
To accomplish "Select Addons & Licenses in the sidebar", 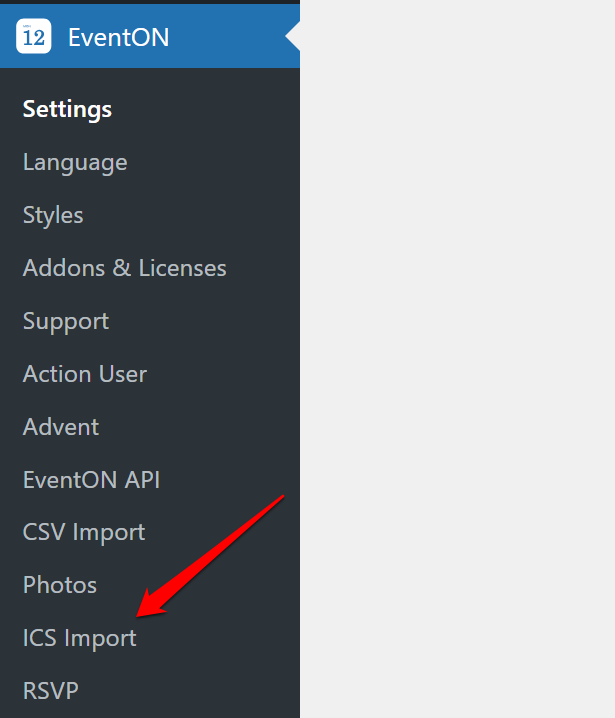I will [x=125, y=268].
